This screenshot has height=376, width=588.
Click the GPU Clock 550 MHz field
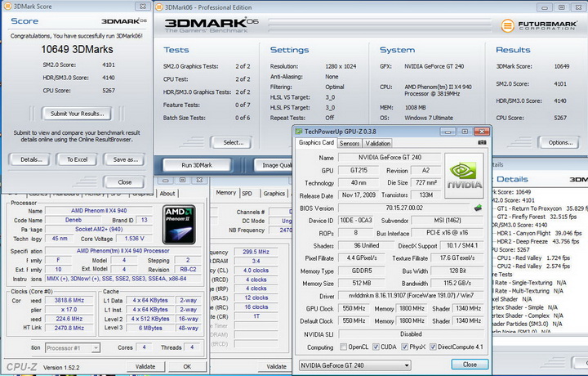click(x=354, y=308)
